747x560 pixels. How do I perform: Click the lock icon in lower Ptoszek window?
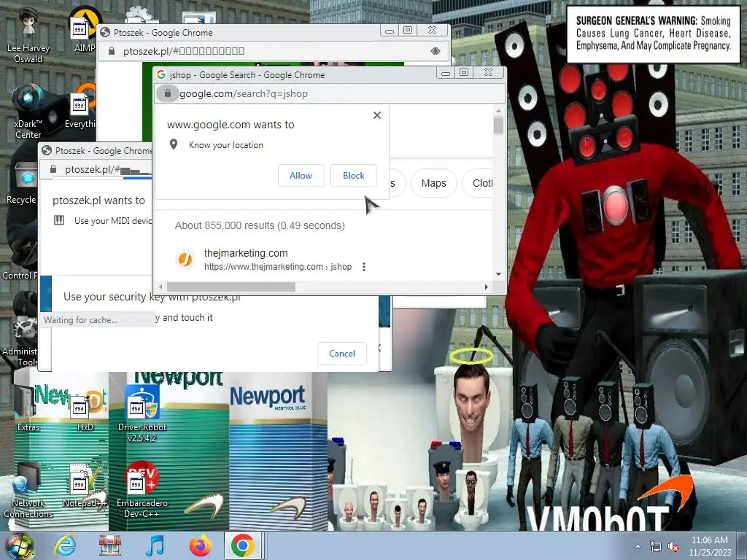[53, 169]
